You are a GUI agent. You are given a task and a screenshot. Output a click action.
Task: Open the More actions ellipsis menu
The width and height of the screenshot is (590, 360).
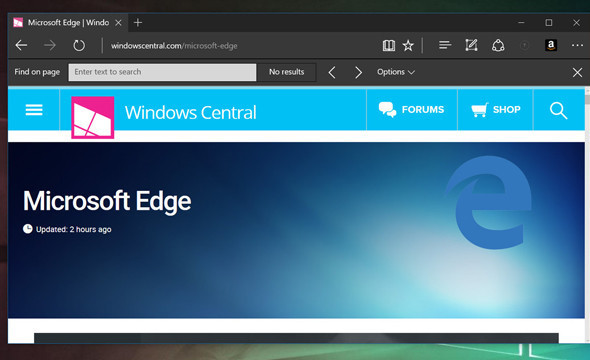[x=577, y=46]
